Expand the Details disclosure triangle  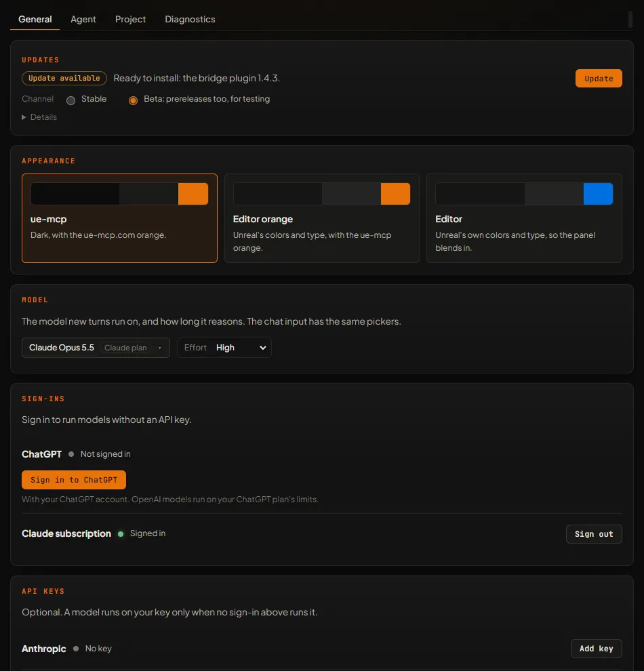pyautogui.click(x=24, y=117)
